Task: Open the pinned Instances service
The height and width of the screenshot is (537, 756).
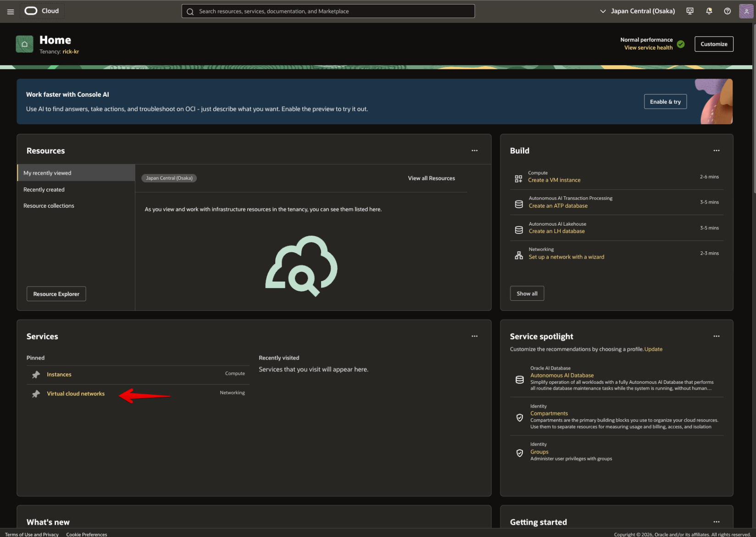Action: (x=59, y=375)
